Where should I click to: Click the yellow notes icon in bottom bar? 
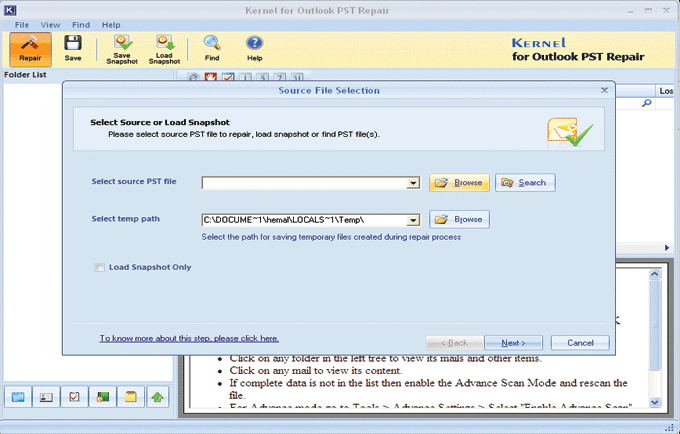click(130, 397)
